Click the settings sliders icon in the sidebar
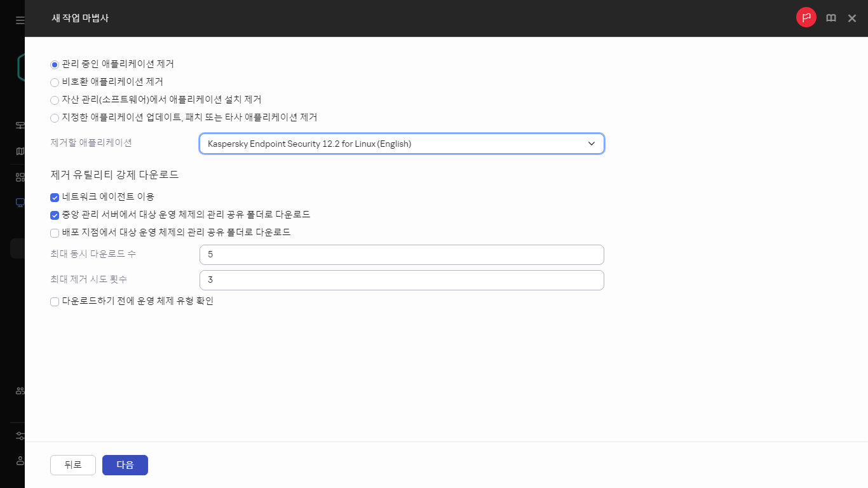 pos(18,435)
